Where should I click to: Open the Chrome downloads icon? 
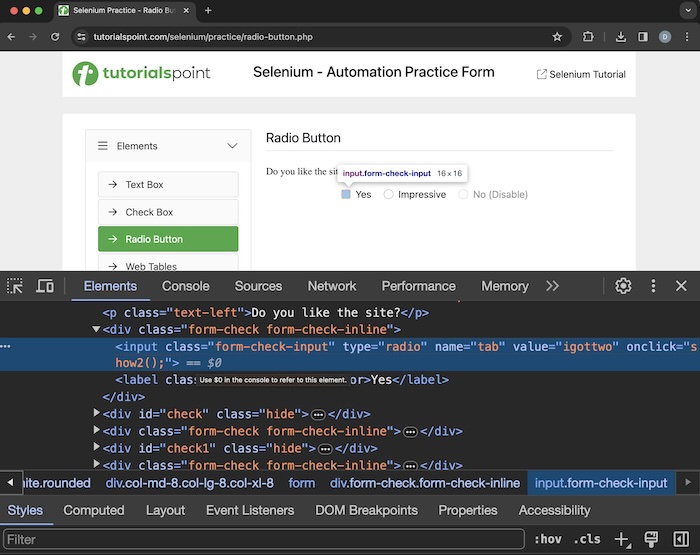pos(620,37)
